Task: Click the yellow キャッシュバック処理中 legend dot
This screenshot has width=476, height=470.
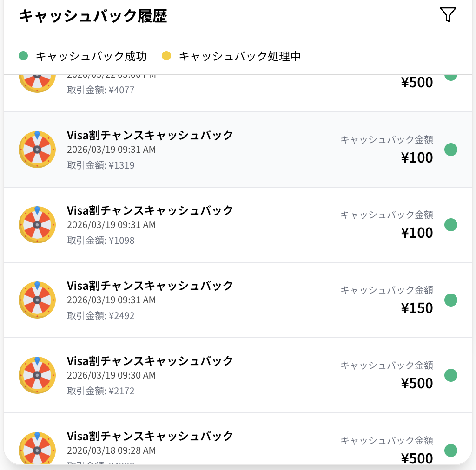Action: pos(166,56)
